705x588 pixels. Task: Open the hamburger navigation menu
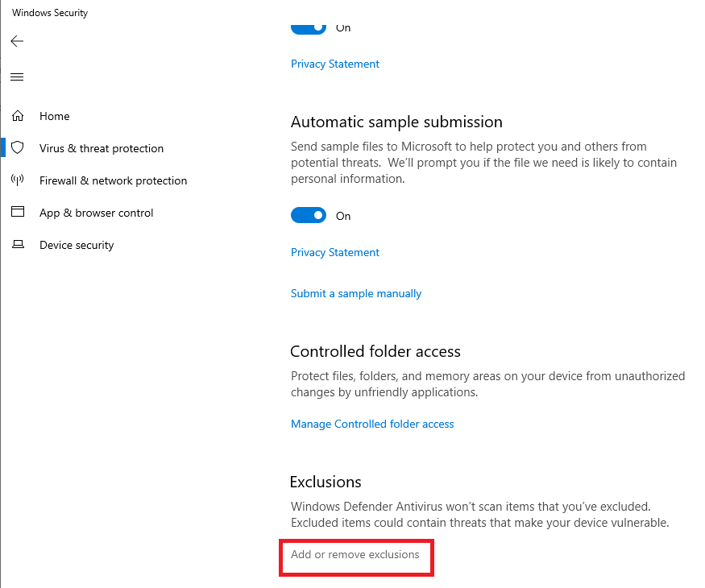click(17, 77)
